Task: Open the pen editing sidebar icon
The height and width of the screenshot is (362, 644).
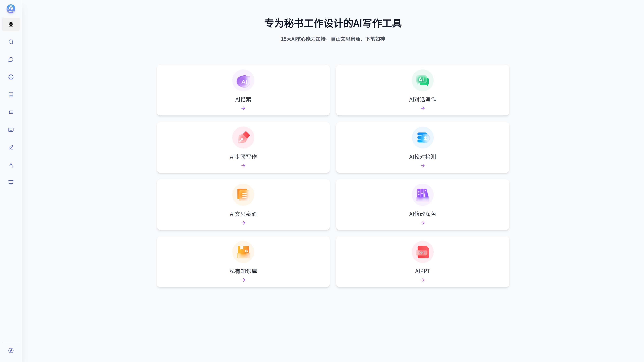Action: [x=11, y=147]
